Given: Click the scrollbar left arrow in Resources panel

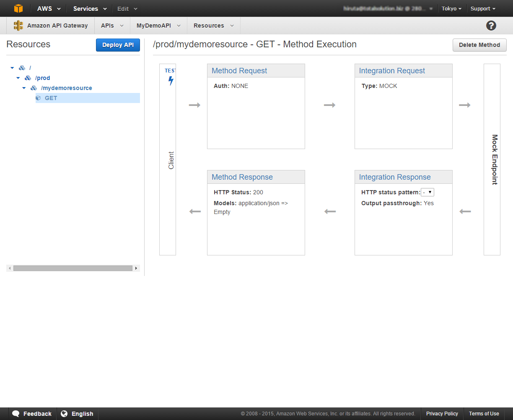Looking at the screenshot, I should tap(10, 268).
